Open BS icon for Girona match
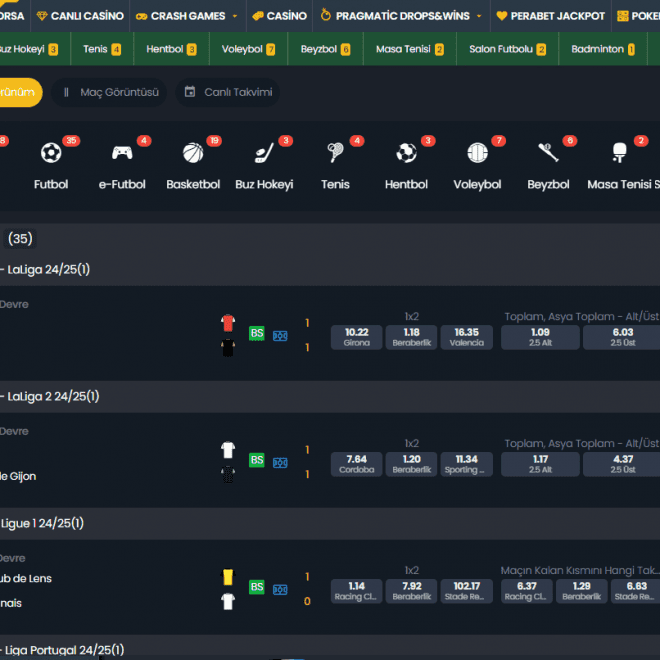The width and height of the screenshot is (660, 660). (257, 333)
